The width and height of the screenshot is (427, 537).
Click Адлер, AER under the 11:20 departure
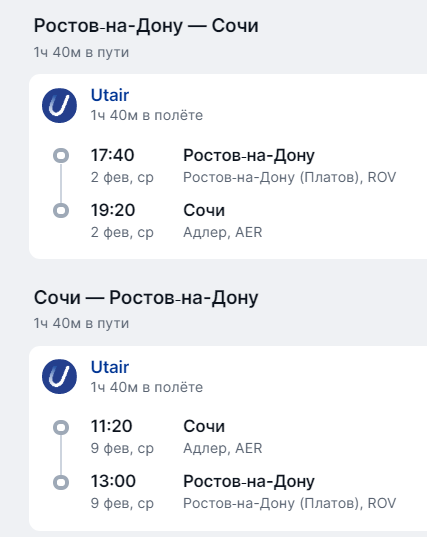click(223, 448)
